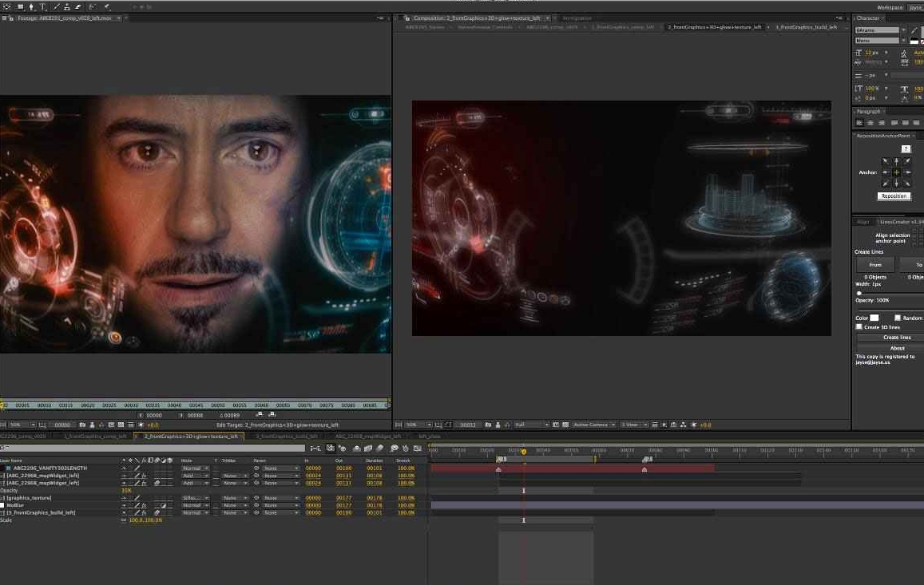The width and height of the screenshot is (924, 585).
Task: Open 3_frontGraphics_build_left in viewer breadcrumb
Action: [806, 28]
